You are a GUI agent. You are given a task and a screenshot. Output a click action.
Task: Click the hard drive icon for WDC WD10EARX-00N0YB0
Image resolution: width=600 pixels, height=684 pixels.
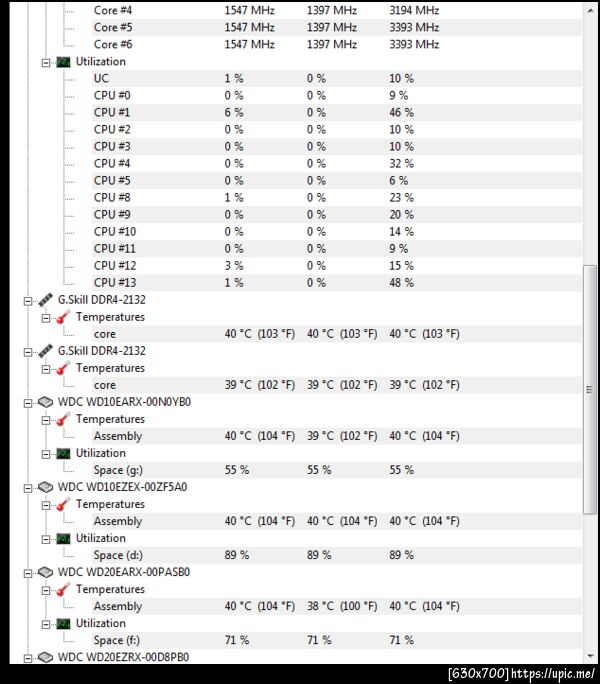click(x=45, y=402)
